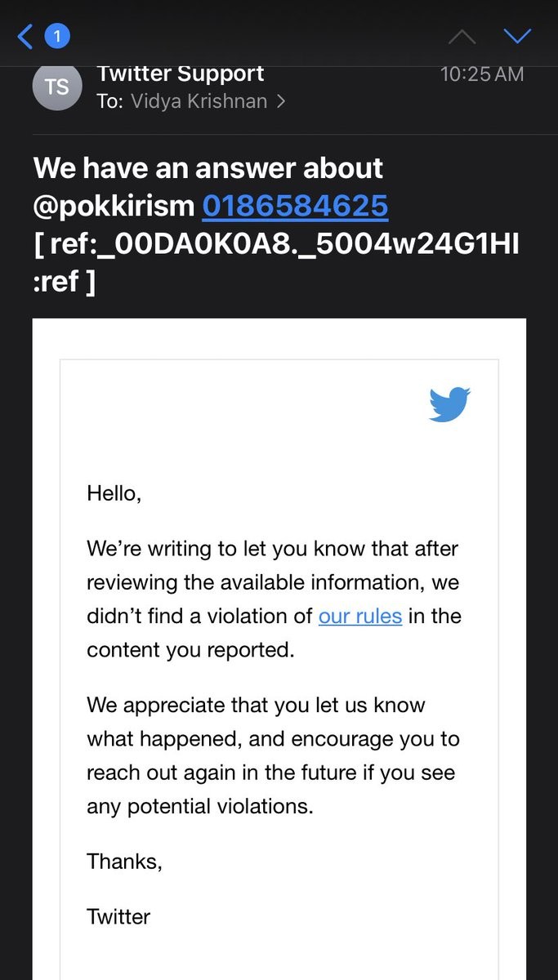Tap the TS sender avatar
558x980 pixels.
pos(57,86)
